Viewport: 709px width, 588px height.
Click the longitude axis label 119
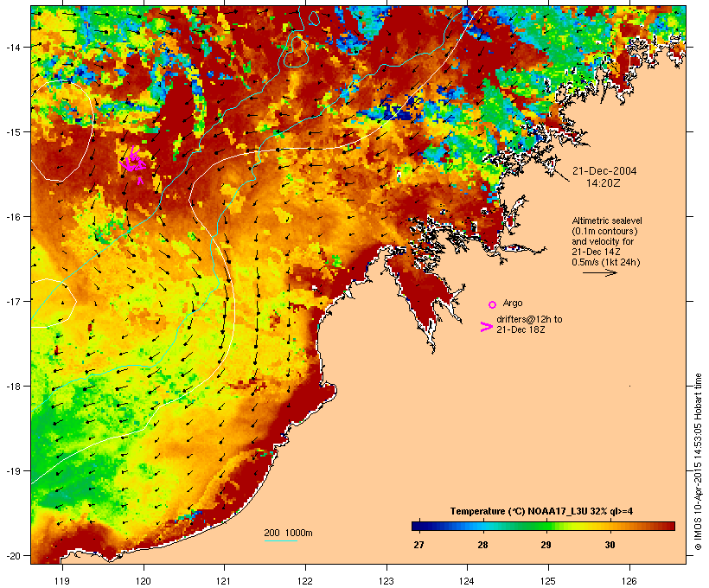tap(62, 581)
